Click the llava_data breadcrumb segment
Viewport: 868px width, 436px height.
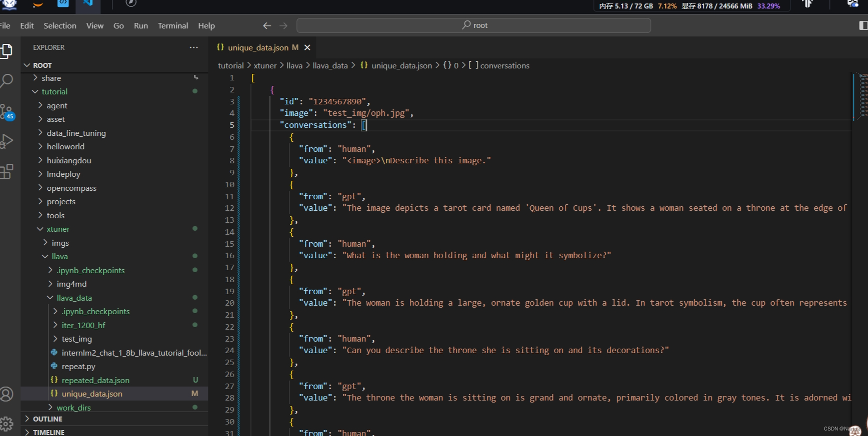[x=330, y=65]
